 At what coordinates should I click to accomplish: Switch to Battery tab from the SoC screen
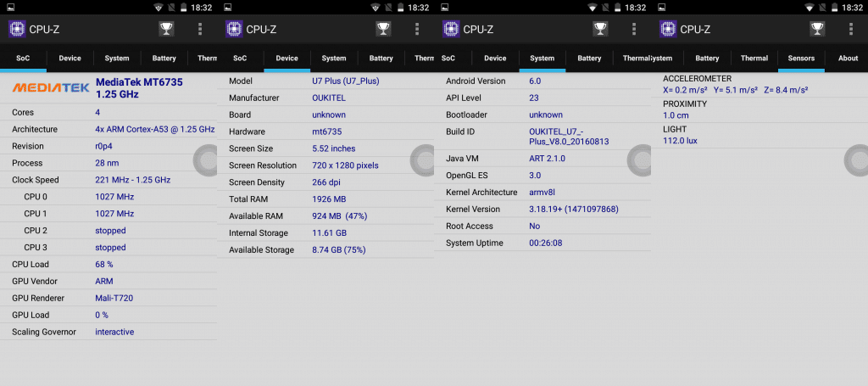(164, 59)
